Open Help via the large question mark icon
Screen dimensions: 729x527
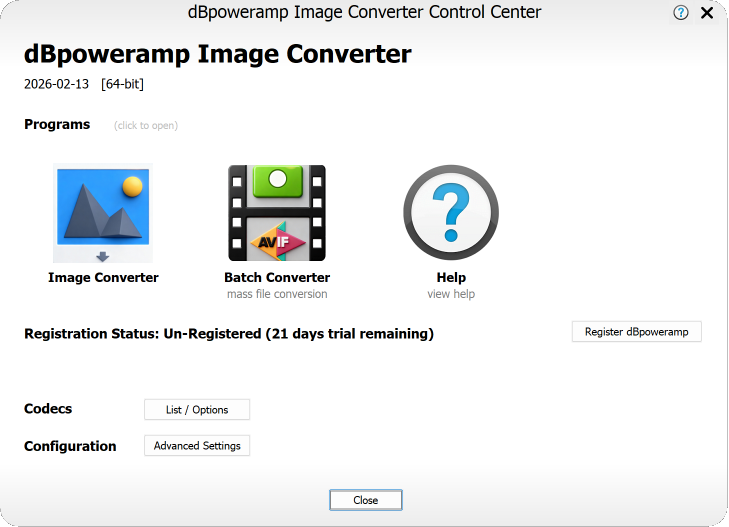(450, 213)
